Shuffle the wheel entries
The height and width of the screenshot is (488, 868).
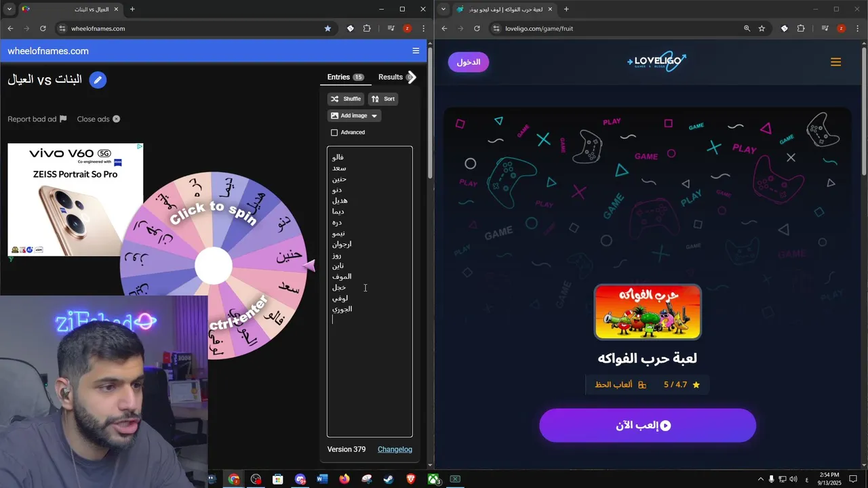346,99
